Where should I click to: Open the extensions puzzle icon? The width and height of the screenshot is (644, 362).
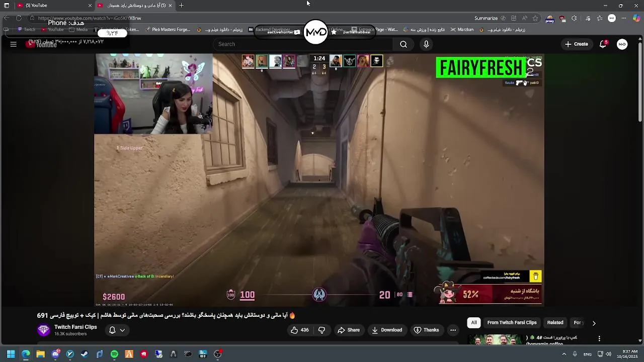point(574,18)
